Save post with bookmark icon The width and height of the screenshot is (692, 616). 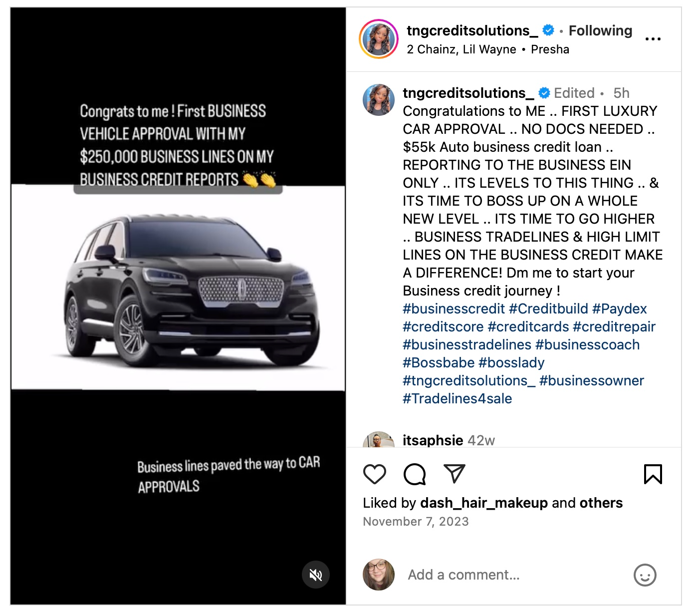[653, 474]
